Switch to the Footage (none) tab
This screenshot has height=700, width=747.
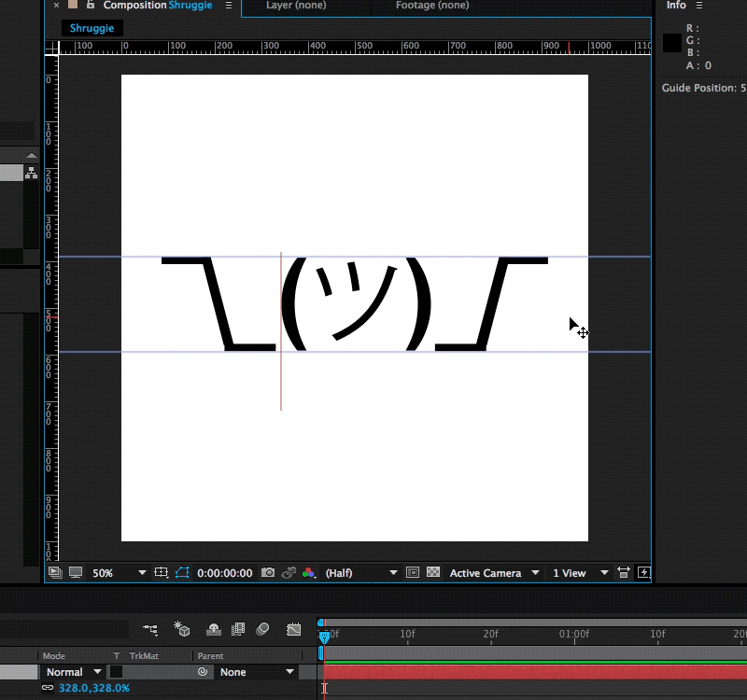tap(432, 6)
